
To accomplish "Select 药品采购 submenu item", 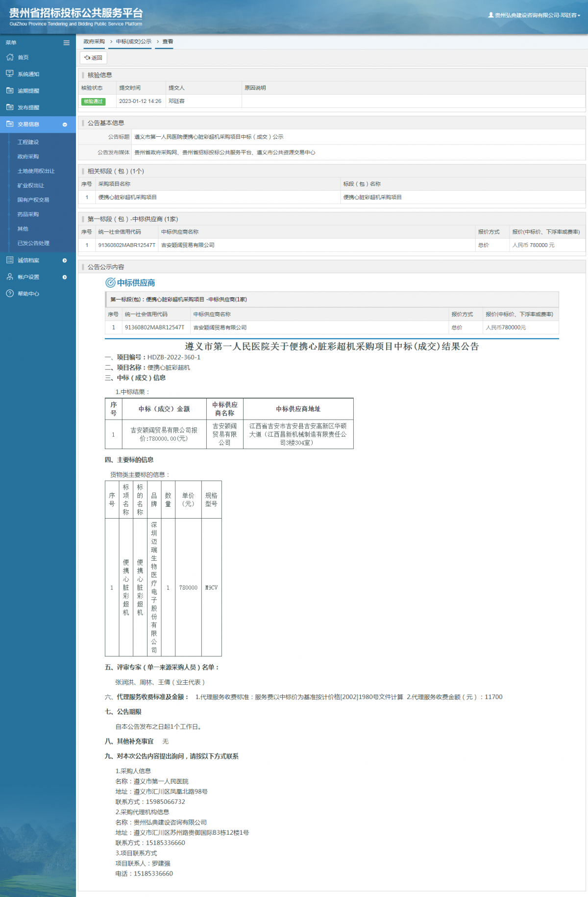I will pos(28,214).
